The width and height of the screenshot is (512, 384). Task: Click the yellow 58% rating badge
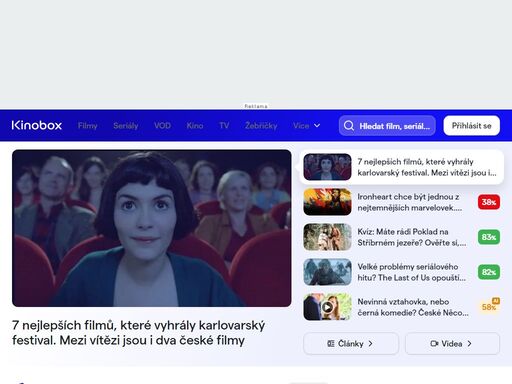tap(489, 306)
